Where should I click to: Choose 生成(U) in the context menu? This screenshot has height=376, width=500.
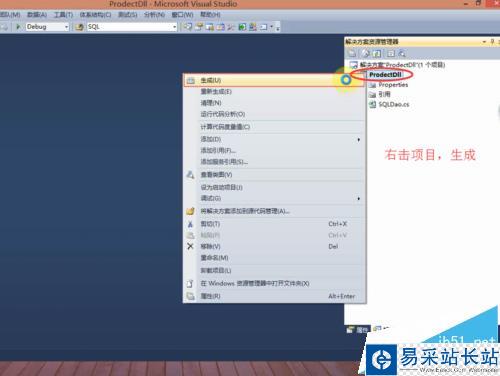(274, 80)
